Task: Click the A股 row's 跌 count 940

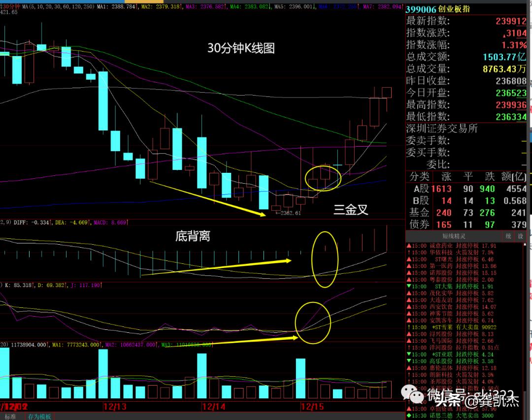Action: 487,189
